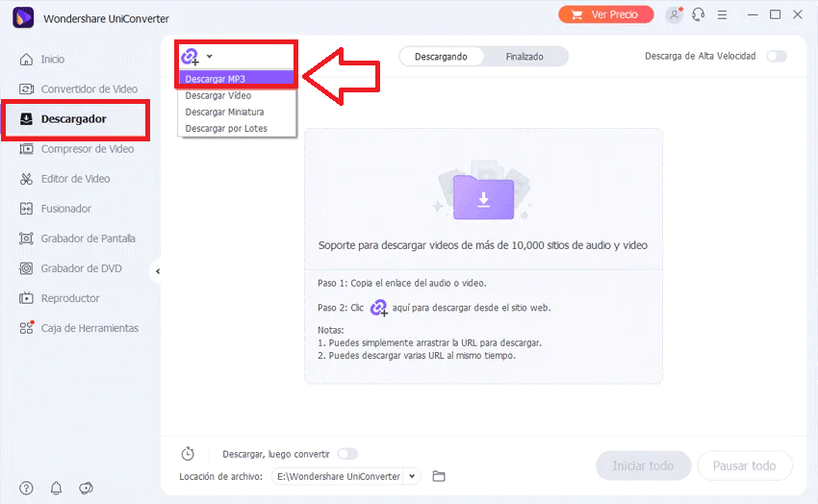This screenshot has width=818, height=504.
Task: Choose Descargar Miniatura from menu
Action: point(238,113)
